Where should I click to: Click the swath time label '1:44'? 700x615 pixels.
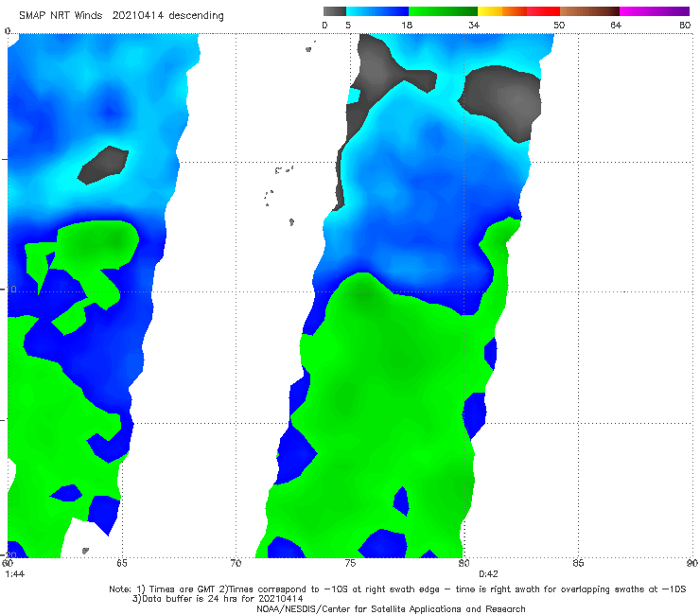coord(14,574)
